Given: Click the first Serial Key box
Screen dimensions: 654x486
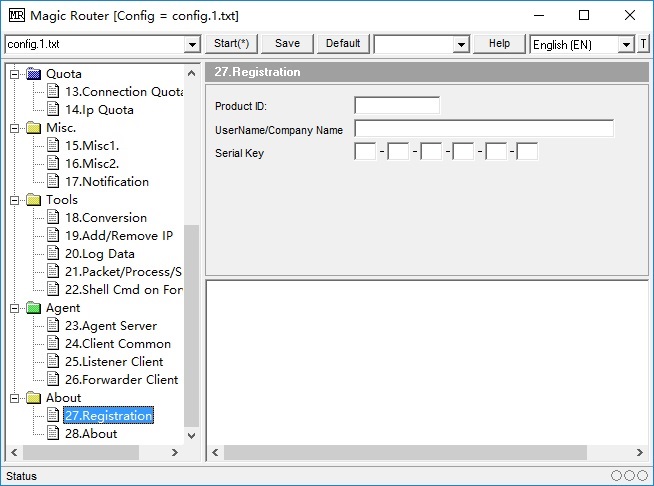Looking at the screenshot, I should [x=365, y=151].
